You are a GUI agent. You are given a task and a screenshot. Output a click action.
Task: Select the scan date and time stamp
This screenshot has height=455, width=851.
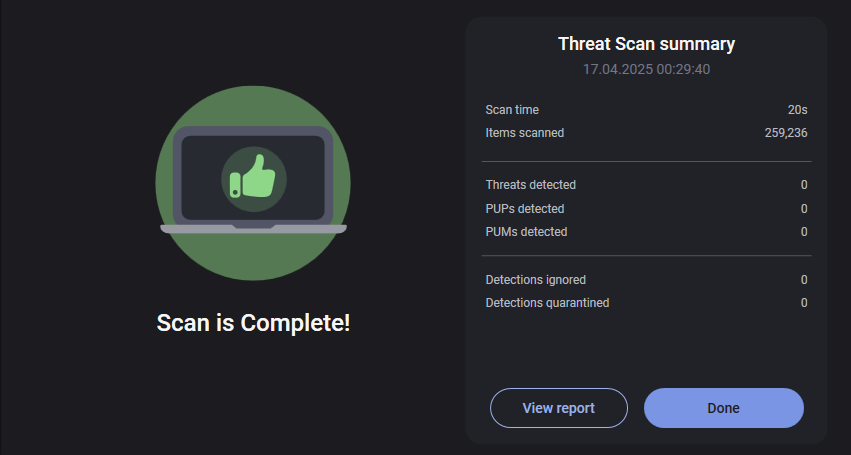(646, 70)
